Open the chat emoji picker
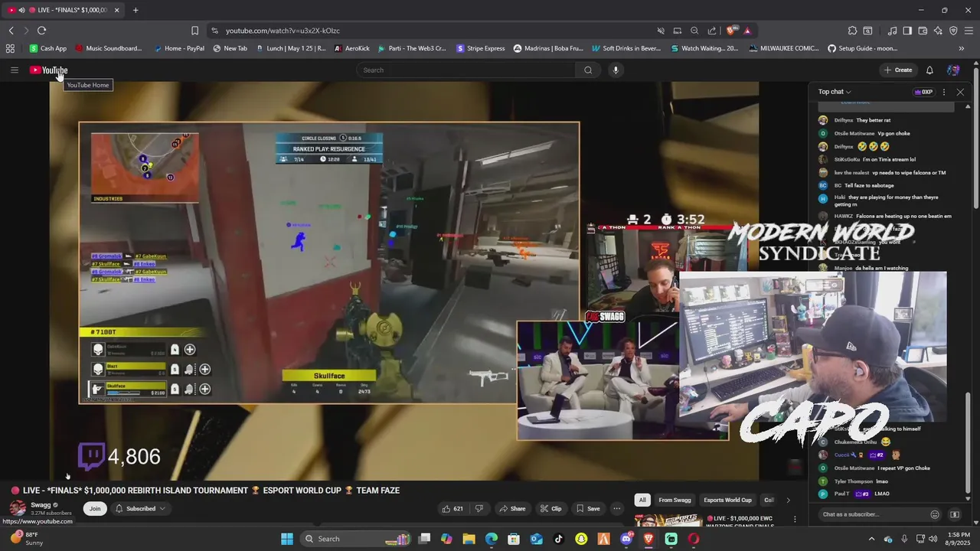The image size is (980, 551). (935, 514)
